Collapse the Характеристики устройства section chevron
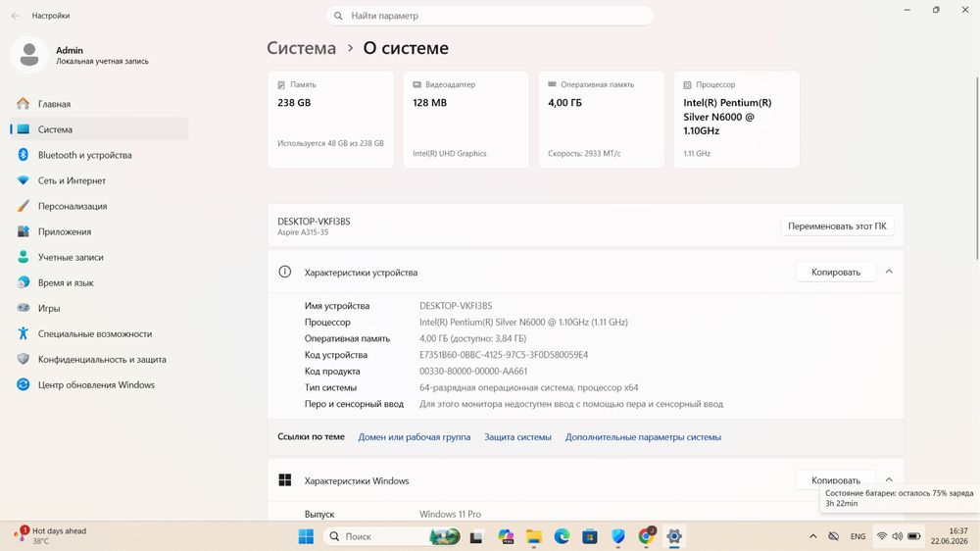Image resolution: width=980 pixels, height=551 pixels. click(x=889, y=272)
